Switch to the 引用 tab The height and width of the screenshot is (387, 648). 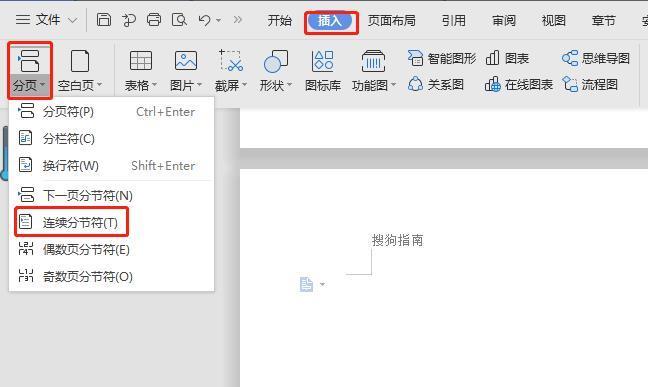pos(453,20)
